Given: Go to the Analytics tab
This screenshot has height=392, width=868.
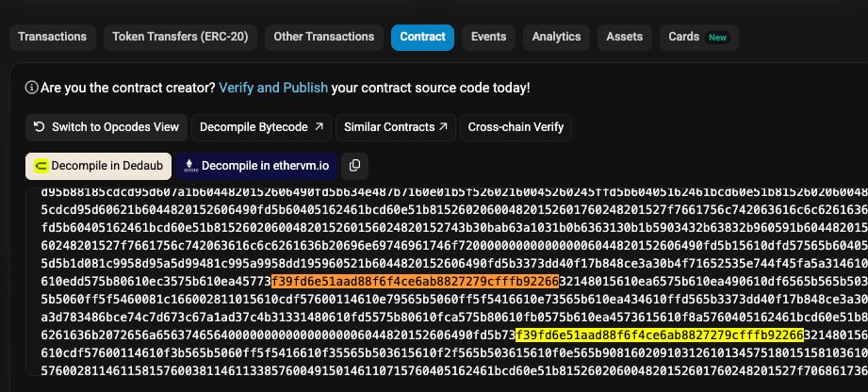Looking at the screenshot, I should tap(556, 37).
